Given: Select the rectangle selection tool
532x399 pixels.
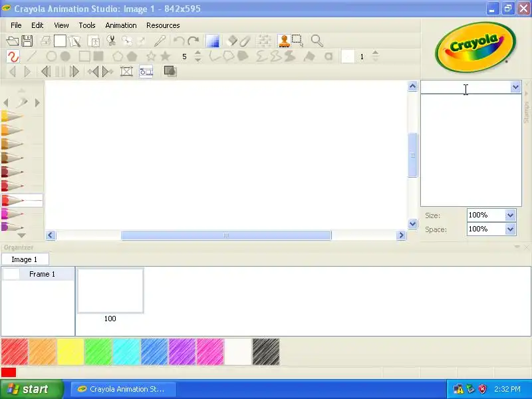Looking at the screenshot, I should click(297, 41).
